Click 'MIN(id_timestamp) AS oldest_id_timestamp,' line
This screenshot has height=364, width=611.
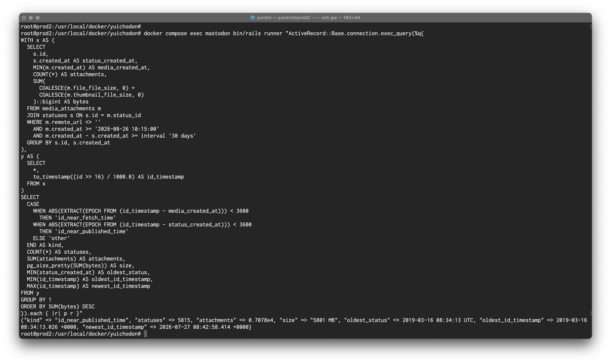click(90, 279)
